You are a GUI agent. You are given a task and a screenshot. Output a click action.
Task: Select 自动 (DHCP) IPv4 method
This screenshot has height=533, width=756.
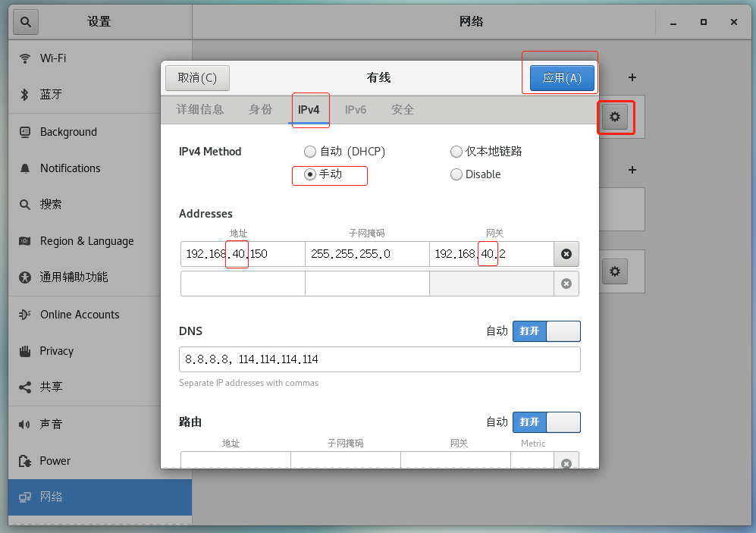[x=345, y=152]
